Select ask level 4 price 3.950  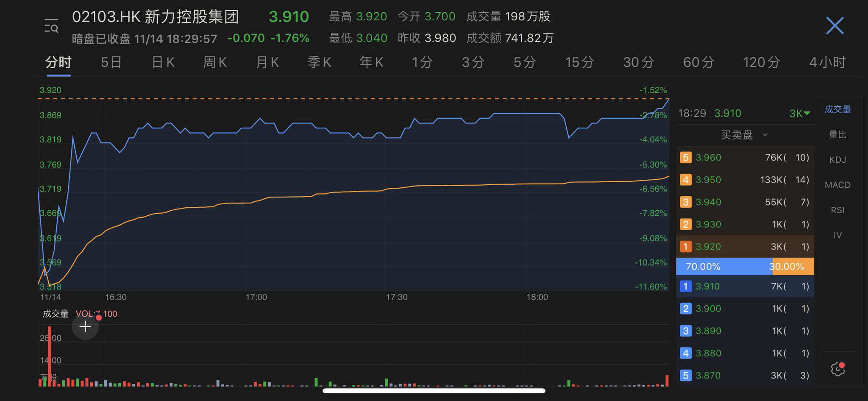(745, 180)
